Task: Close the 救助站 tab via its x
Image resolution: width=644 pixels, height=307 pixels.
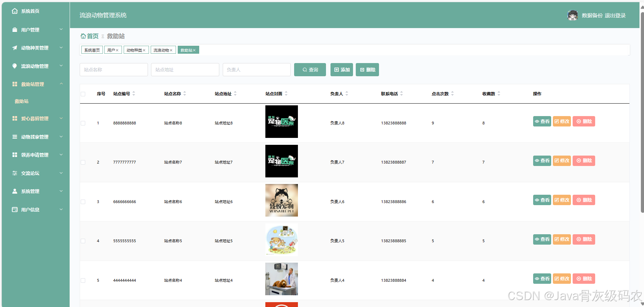Action: point(194,50)
